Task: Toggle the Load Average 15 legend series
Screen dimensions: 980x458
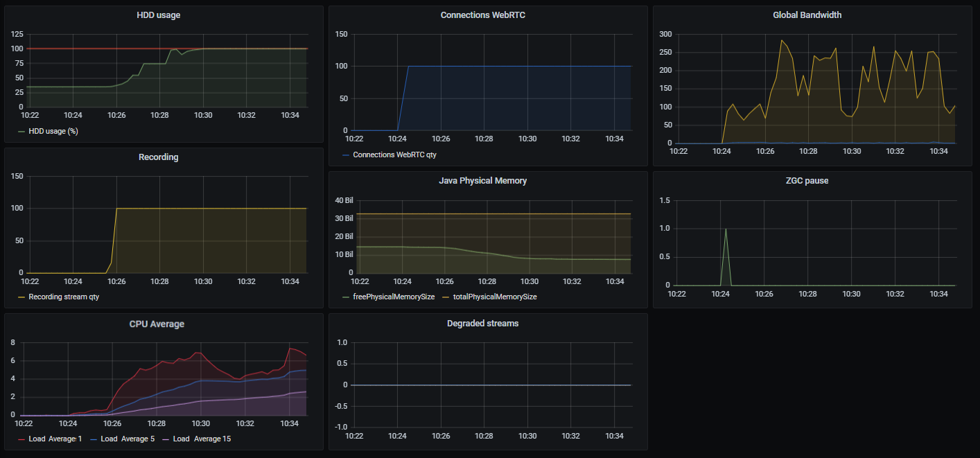Action: [x=202, y=439]
